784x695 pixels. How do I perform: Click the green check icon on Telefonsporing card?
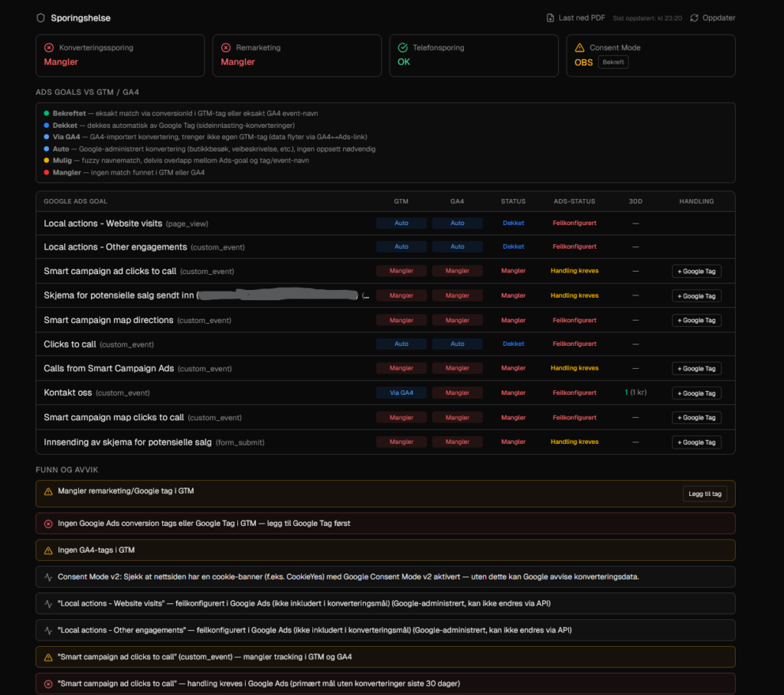click(403, 47)
